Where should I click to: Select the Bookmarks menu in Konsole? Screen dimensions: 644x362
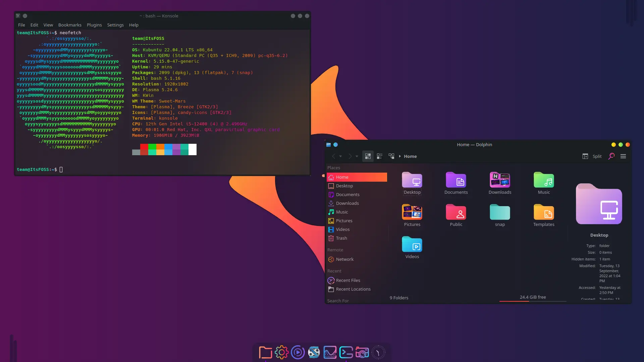pyautogui.click(x=69, y=25)
